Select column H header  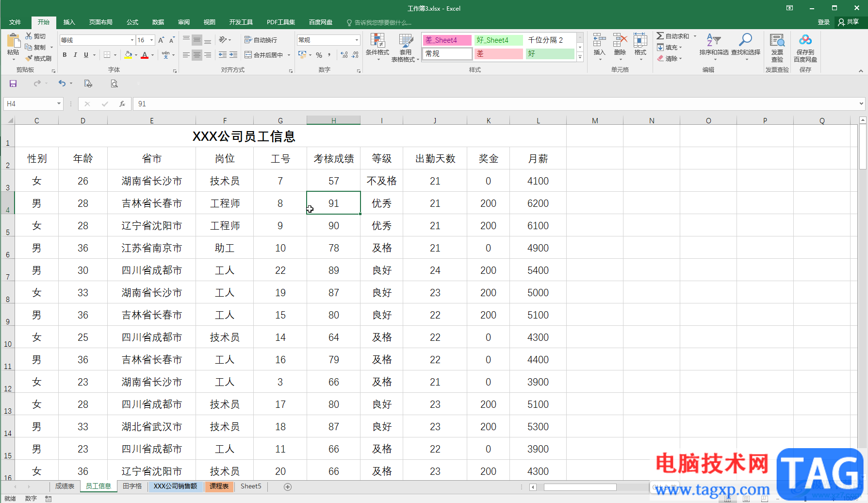point(333,120)
